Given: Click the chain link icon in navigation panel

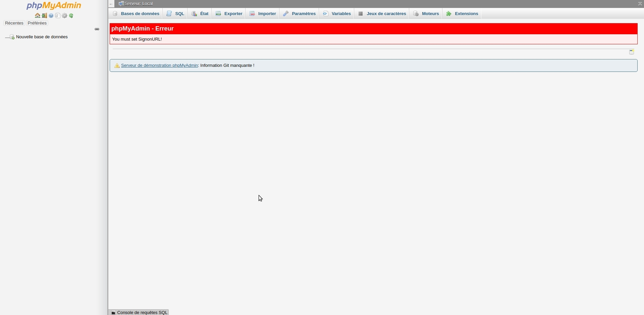Looking at the screenshot, I should [97, 29].
